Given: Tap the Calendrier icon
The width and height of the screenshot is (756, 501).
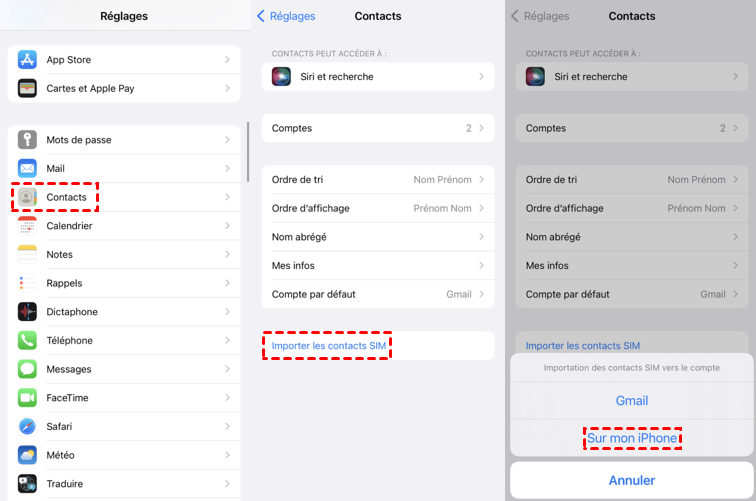Looking at the screenshot, I should pos(27,226).
